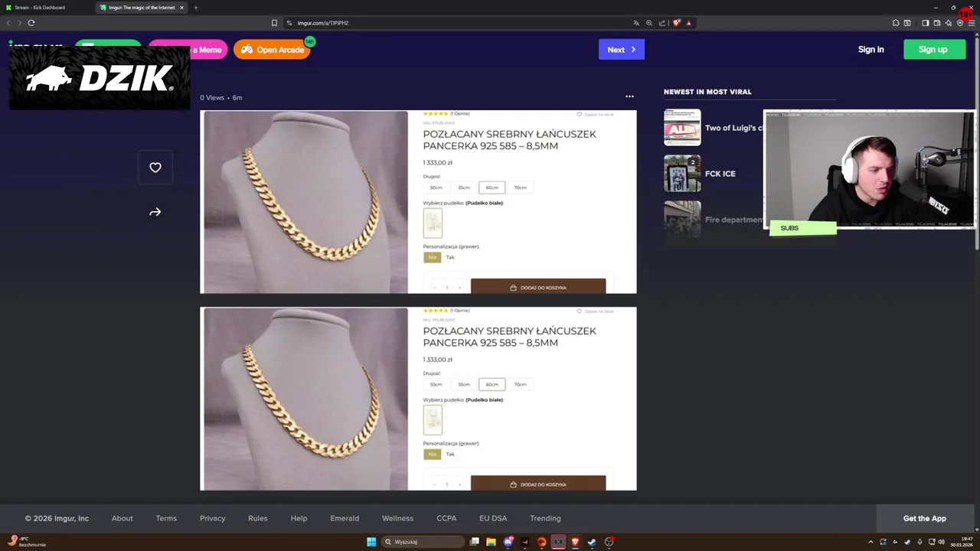The image size is (980, 551).
Task: Click the Trending footer link
Action: [x=545, y=518]
